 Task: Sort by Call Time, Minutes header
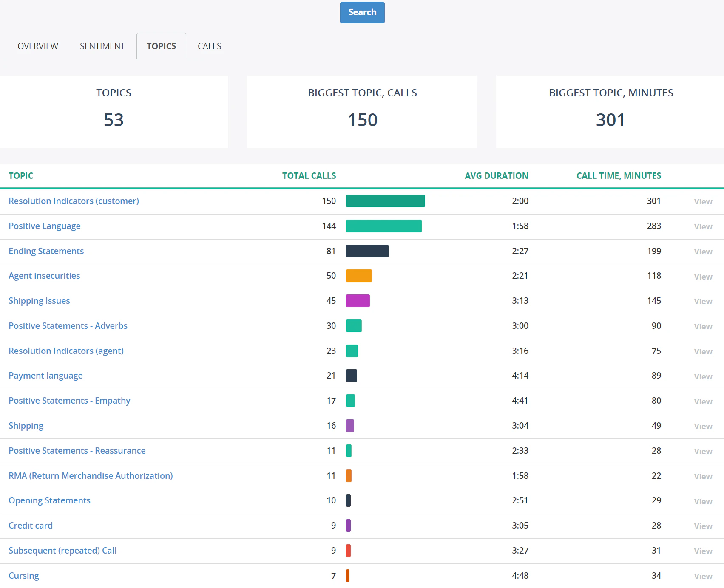[618, 176]
